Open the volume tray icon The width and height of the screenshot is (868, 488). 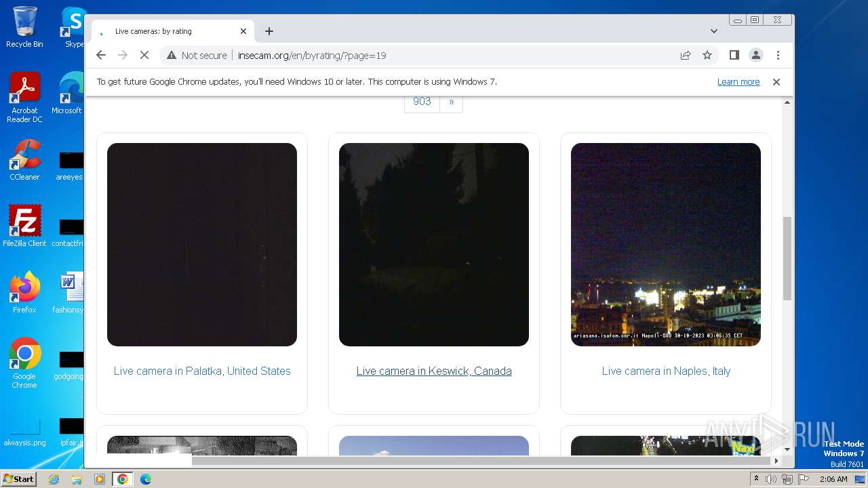point(771,479)
